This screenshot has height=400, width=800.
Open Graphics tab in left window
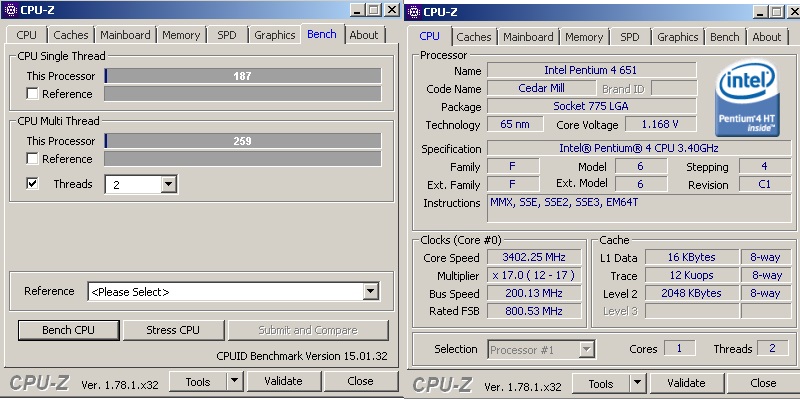point(275,35)
